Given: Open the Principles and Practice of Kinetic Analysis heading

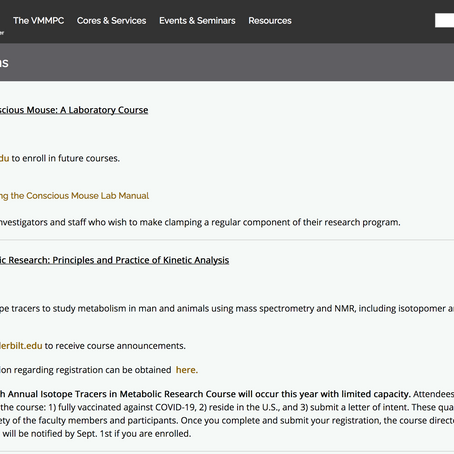Looking at the screenshot, I should click(114, 260).
